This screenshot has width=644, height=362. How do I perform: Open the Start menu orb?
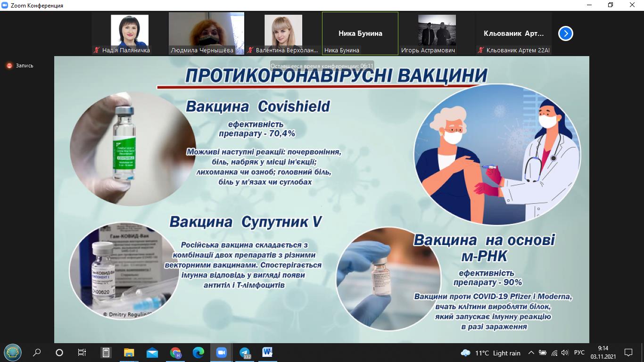pyautogui.click(x=12, y=352)
